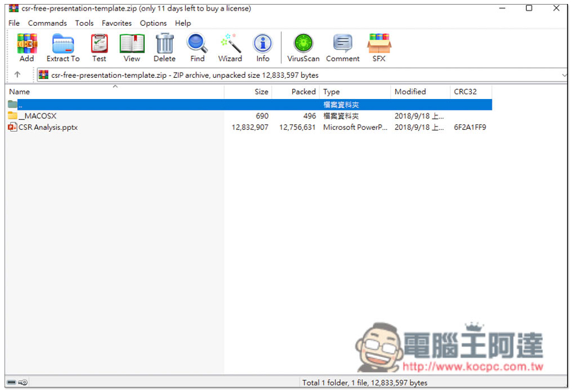572x392 pixels.
Task: Expand the archive path dropdown
Action: (565, 75)
